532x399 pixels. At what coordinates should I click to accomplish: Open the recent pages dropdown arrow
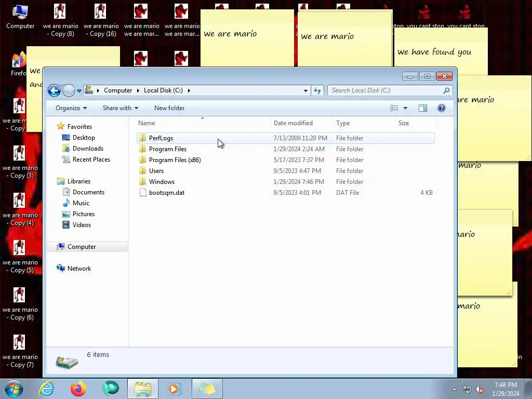click(79, 90)
